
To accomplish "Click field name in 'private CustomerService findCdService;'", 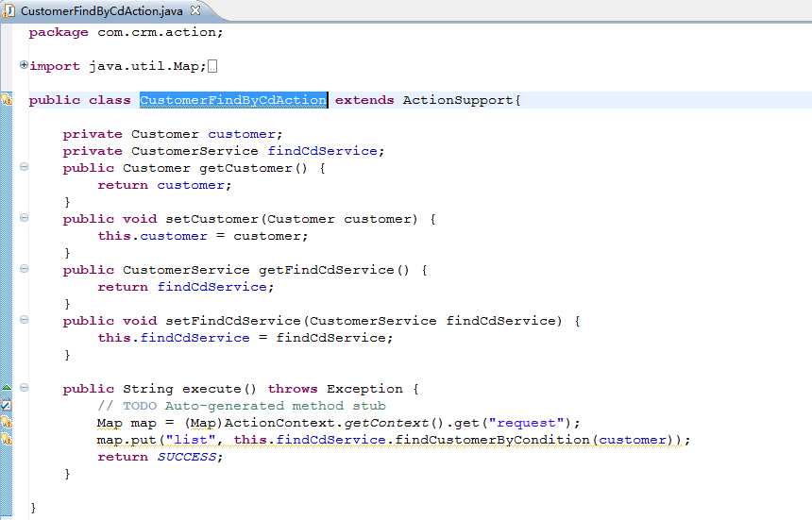I will point(322,151).
